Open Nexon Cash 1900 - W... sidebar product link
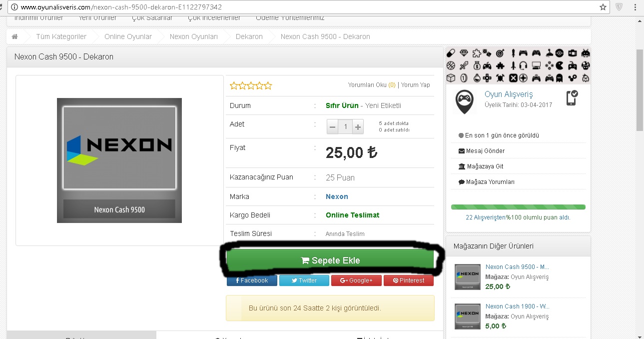The image size is (644, 339). (x=517, y=306)
